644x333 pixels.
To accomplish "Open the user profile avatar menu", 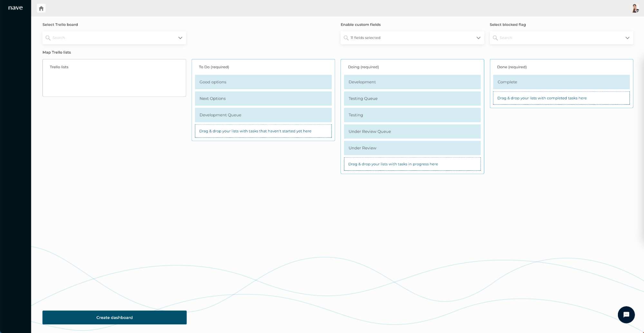I will 635,8.
